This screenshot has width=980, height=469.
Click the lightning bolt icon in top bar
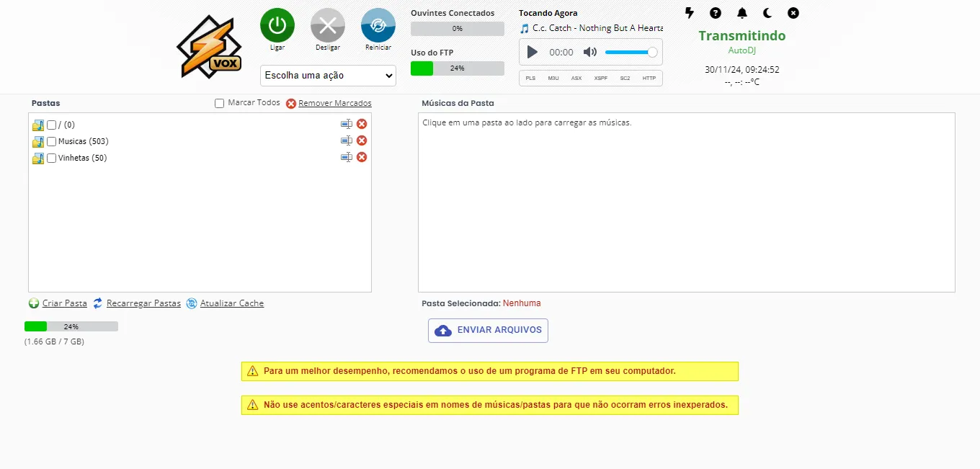click(x=690, y=13)
